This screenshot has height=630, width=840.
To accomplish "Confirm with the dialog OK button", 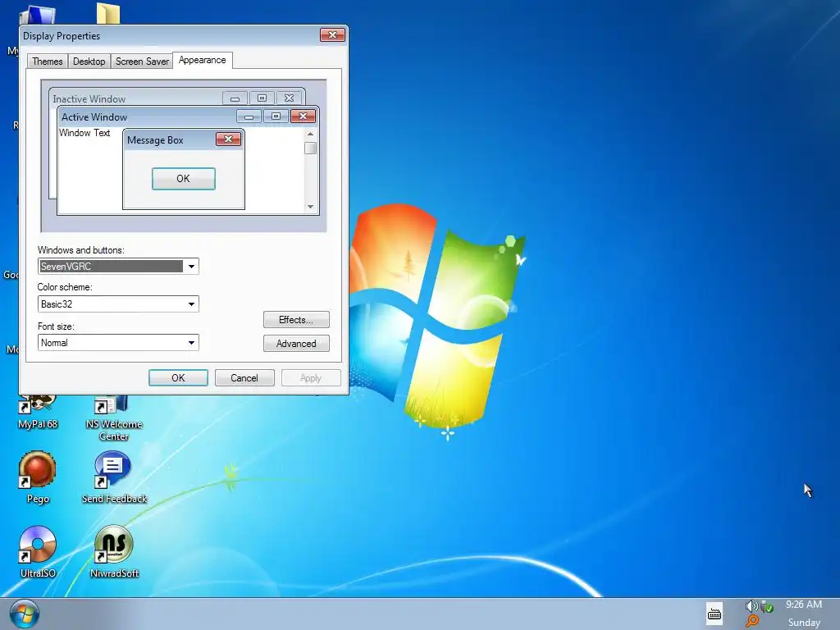I will 178,377.
